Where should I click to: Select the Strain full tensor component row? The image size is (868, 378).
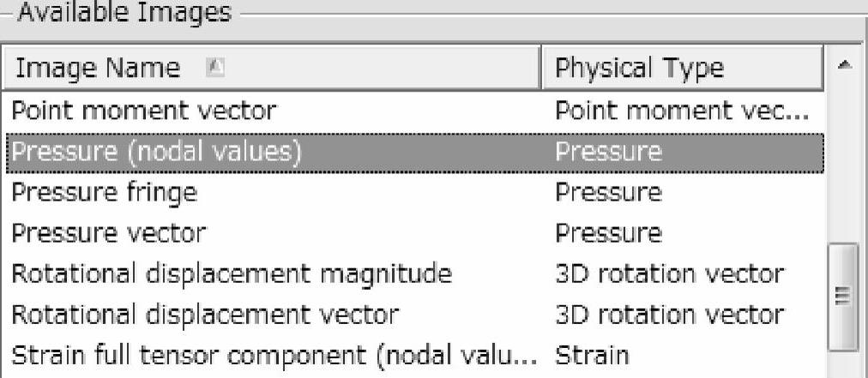275,354
